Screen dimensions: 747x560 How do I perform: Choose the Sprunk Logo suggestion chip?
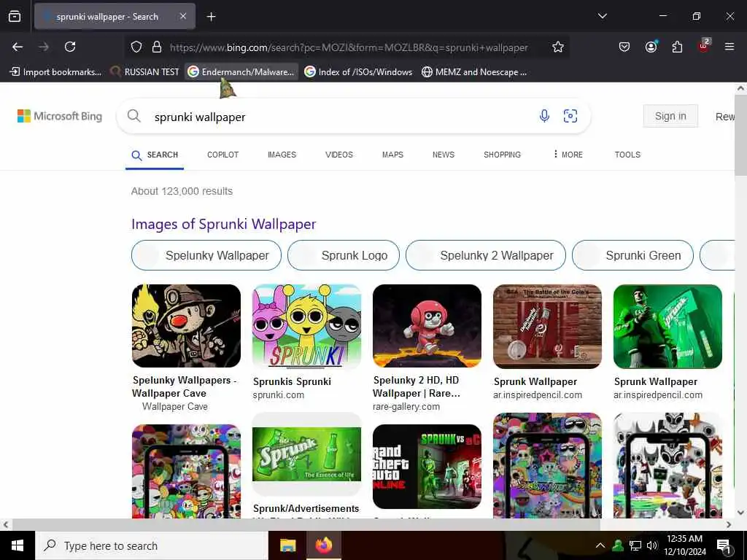[344, 255]
